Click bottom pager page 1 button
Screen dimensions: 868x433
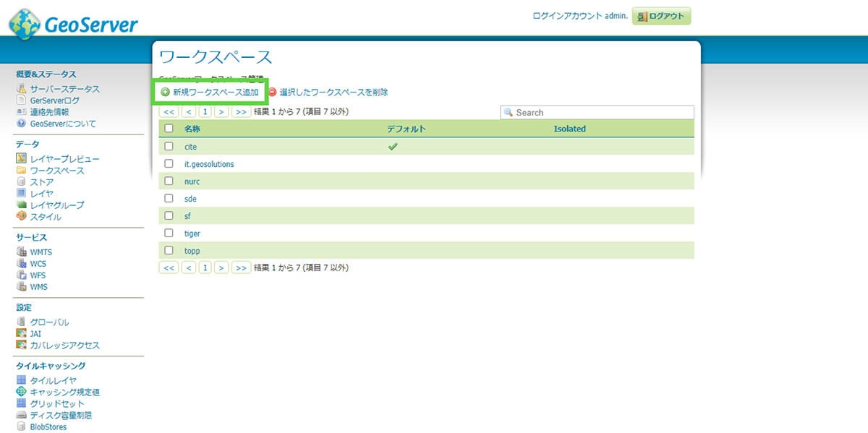[205, 267]
